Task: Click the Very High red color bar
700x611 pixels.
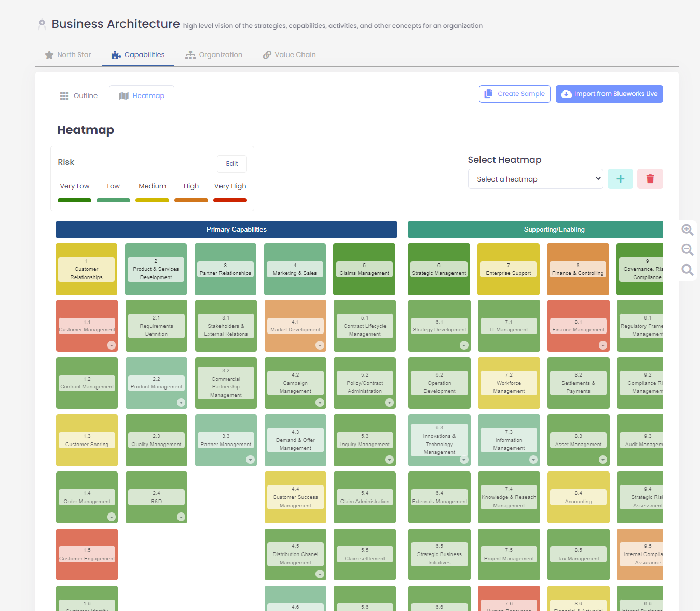Action: click(x=230, y=200)
